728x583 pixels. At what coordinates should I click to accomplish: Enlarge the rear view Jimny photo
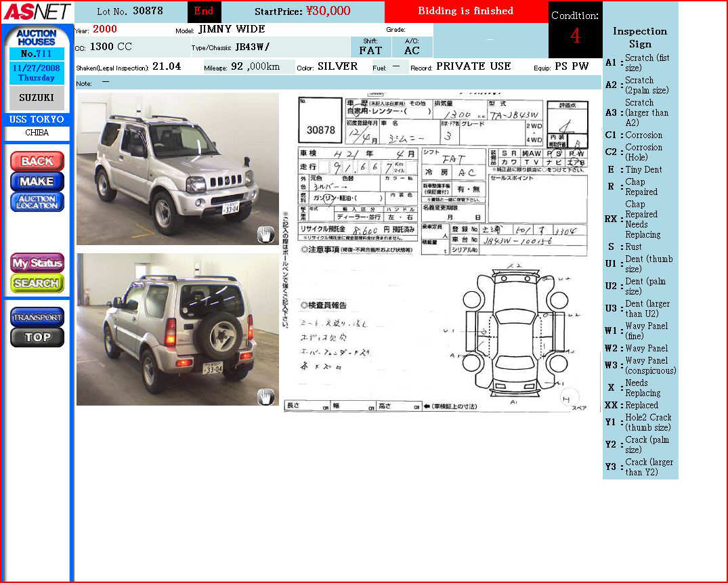click(177, 329)
